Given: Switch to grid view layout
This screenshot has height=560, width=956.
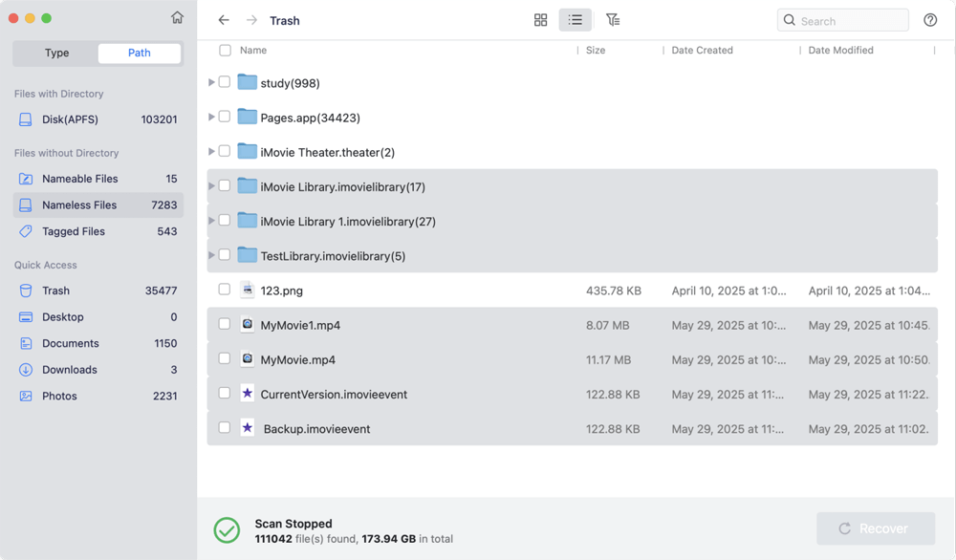Looking at the screenshot, I should [x=541, y=19].
